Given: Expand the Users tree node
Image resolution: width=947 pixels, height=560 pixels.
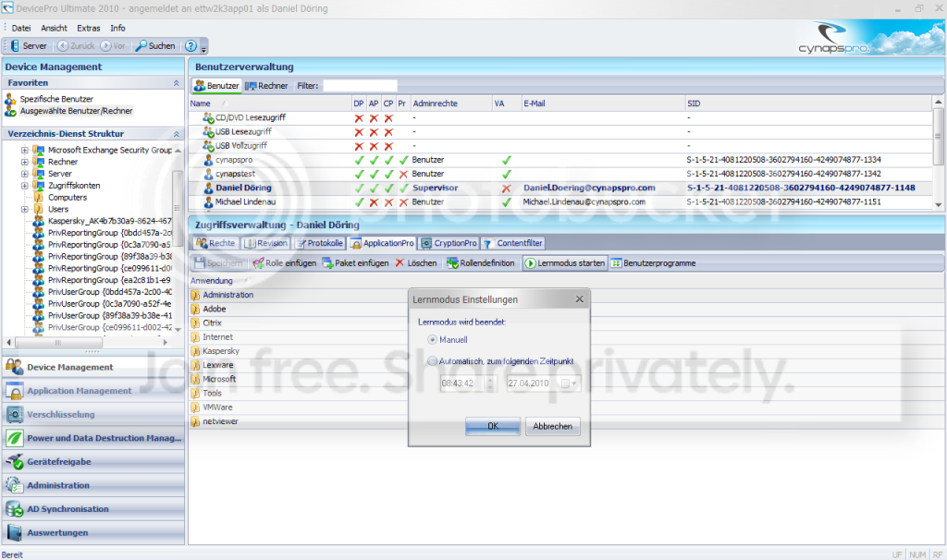Looking at the screenshot, I should coord(25,210).
